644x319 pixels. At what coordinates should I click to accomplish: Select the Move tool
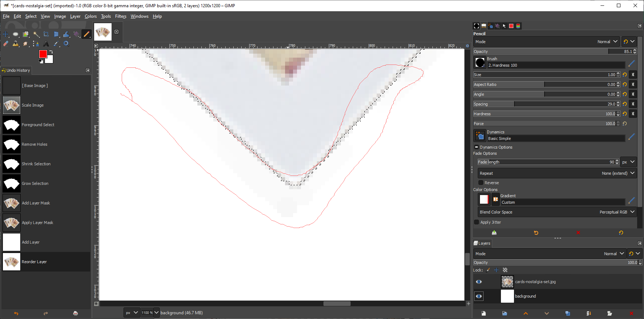click(6, 34)
